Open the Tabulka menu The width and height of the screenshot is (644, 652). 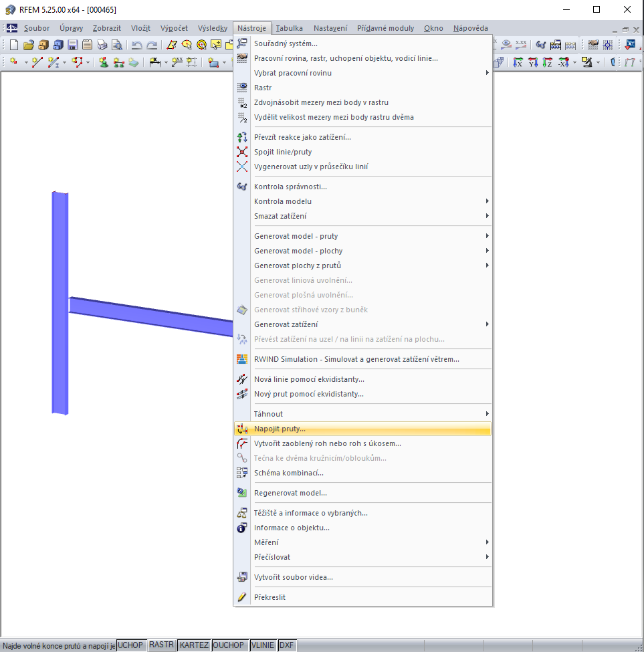[289, 28]
